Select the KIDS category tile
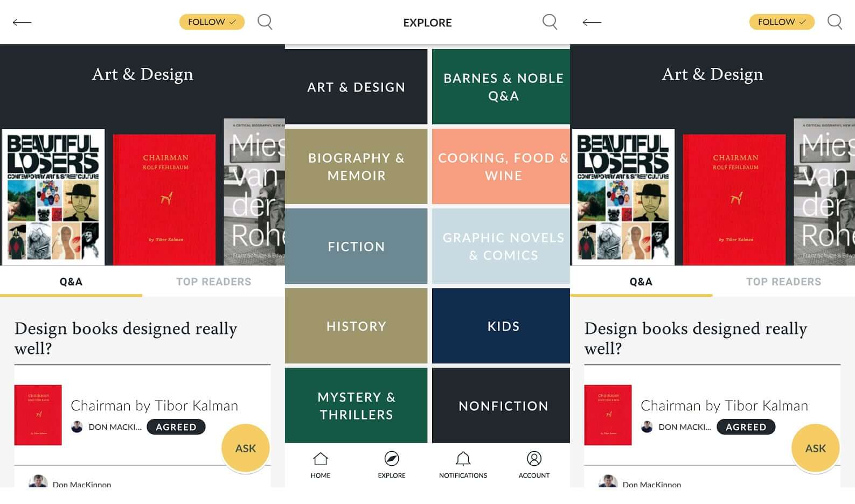The height and width of the screenshot is (504, 855). pyautogui.click(x=501, y=326)
